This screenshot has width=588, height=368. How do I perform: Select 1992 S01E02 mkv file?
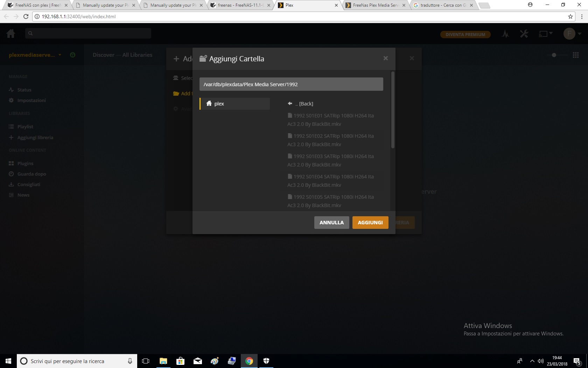tap(330, 140)
